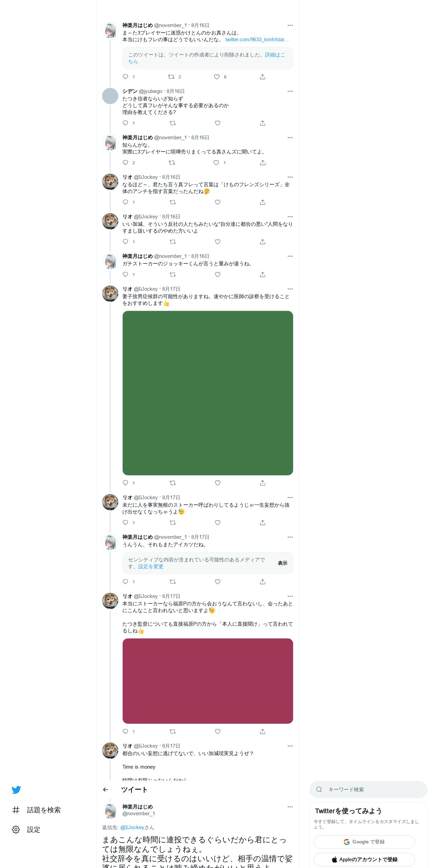Click the back arrow beside ツイート

point(105,790)
